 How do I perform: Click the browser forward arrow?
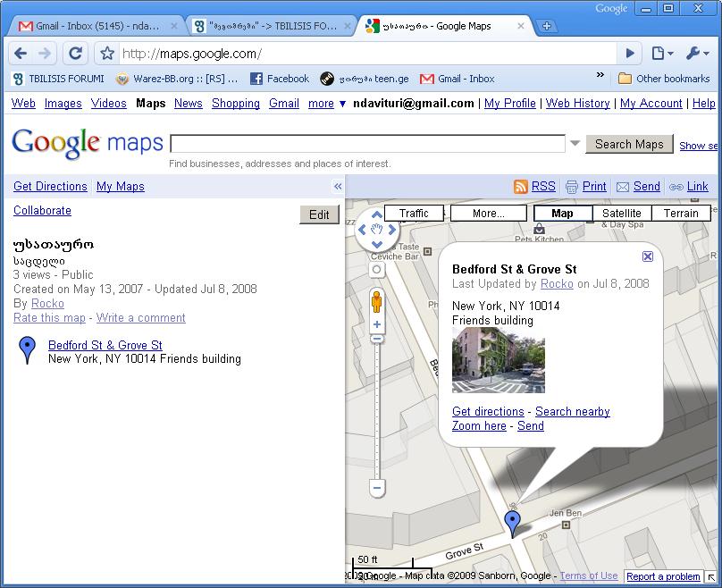click(x=45, y=54)
